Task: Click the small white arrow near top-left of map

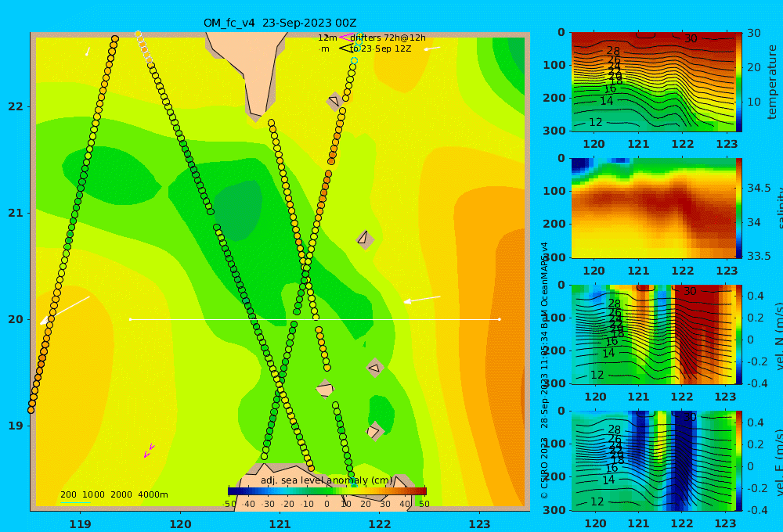Action: pyautogui.click(x=88, y=52)
